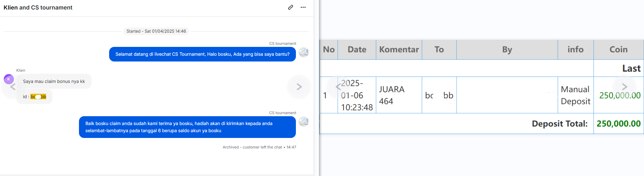Viewport: 644px width, 176px height.
Task: Click the green Deposit Total amount 250,000.00
Action: [x=619, y=124]
